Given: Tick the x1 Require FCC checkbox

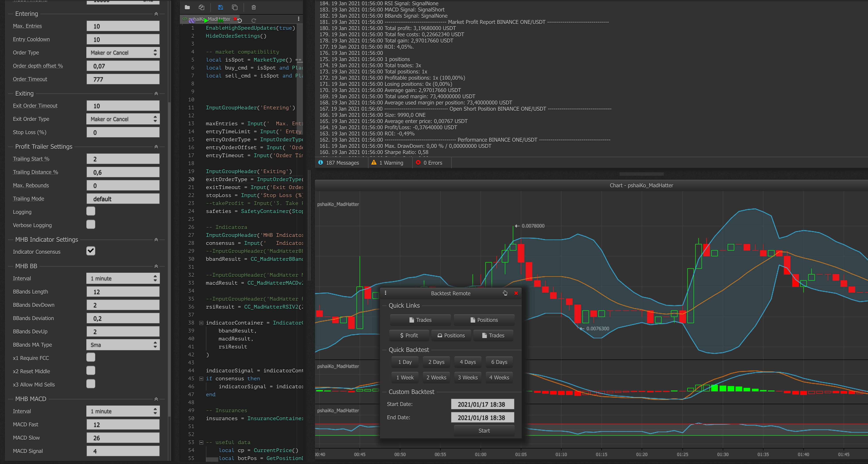Looking at the screenshot, I should [x=91, y=357].
